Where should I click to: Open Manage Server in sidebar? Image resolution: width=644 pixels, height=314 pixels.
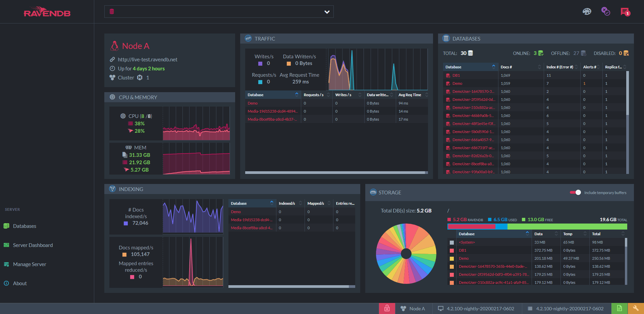30,264
